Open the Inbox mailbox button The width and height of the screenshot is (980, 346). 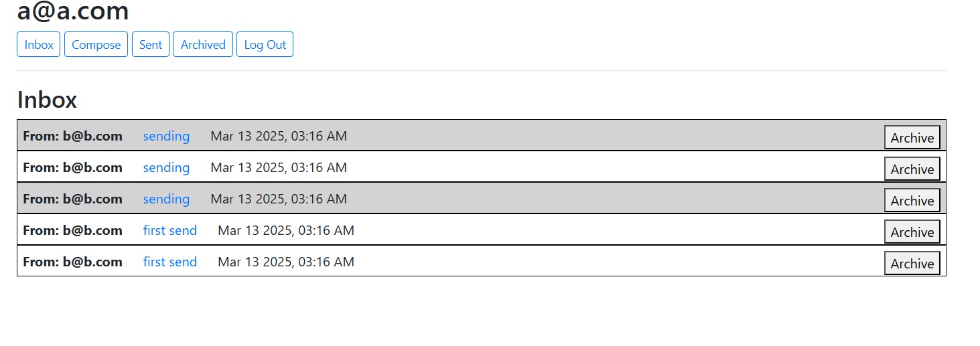[x=39, y=45]
